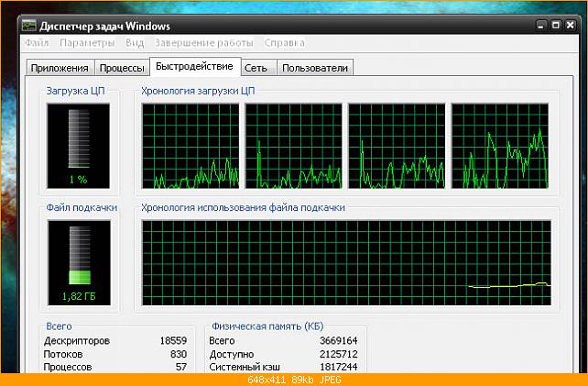588x386 pixels.
Task: Click the Файл подкачки label
Action: click(x=82, y=207)
